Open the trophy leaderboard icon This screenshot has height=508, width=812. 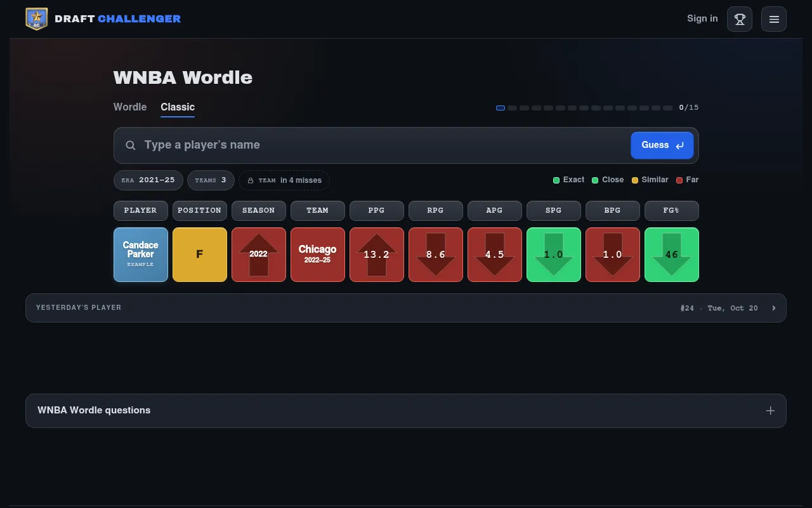click(740, 19)
